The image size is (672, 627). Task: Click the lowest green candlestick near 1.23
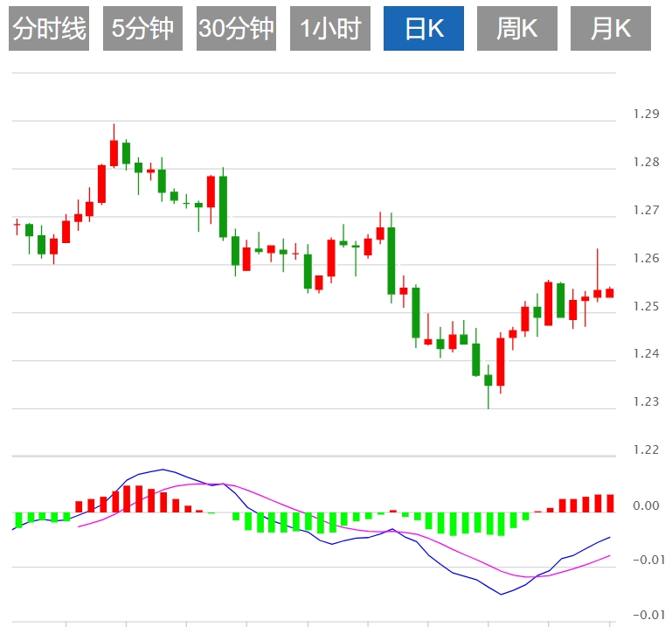(x=488, y=380)
